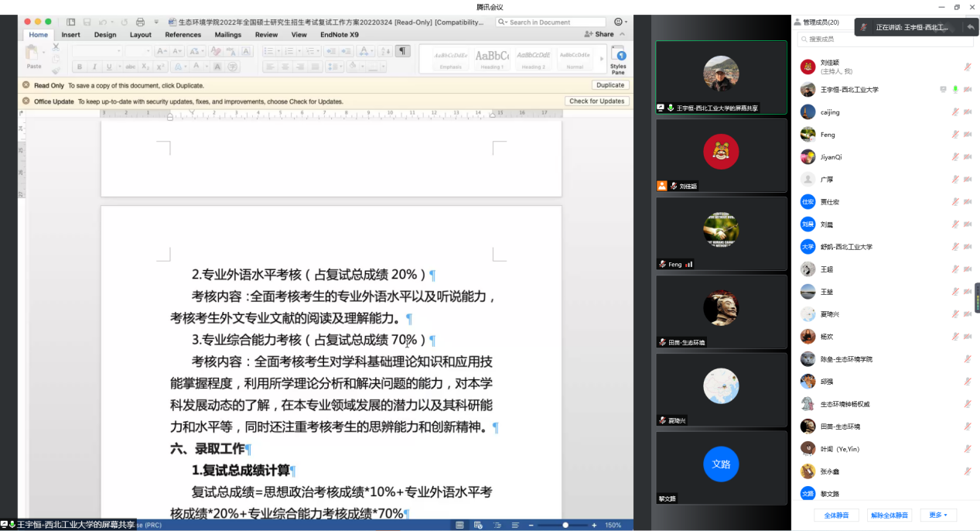Click the Check for Updates button
Image resolution: width=980 pixels, height=531 pixels.
[596, 101]
